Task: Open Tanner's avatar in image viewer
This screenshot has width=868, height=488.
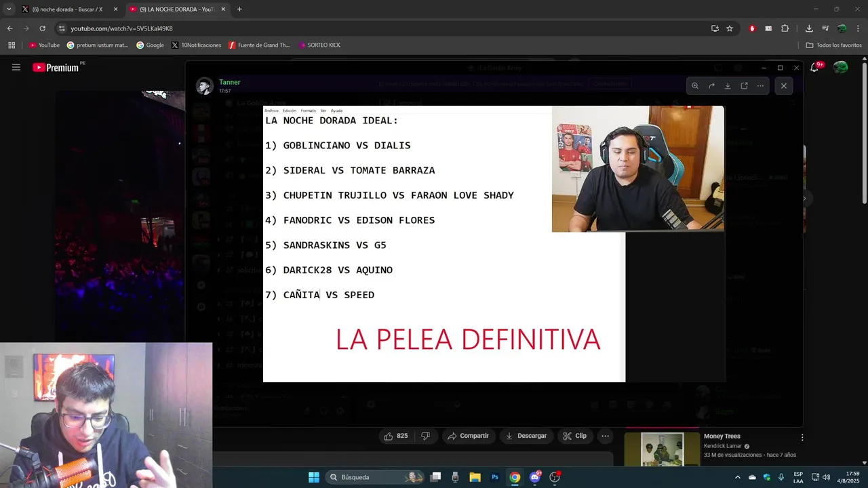Action: [x=204, y=86]
